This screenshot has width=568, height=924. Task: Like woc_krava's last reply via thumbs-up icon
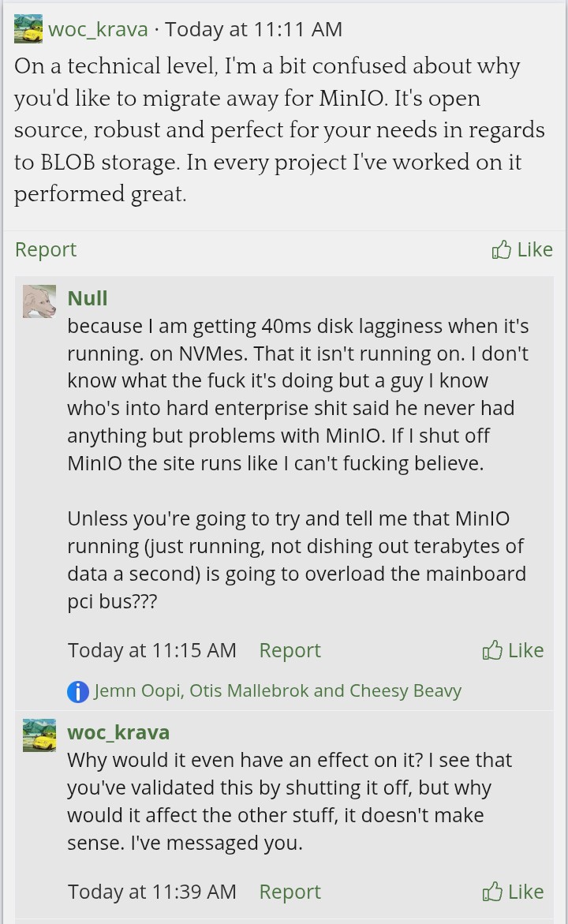(492, 892)
